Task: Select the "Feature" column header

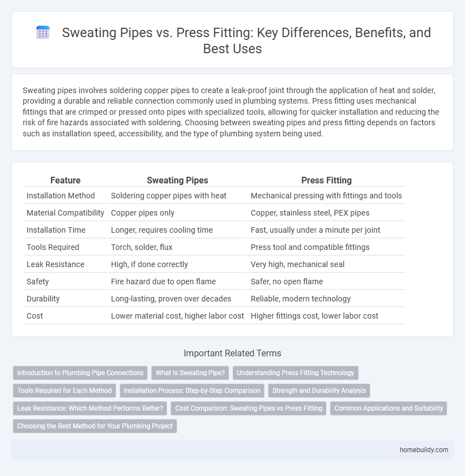Action: (x=65, y=180)
